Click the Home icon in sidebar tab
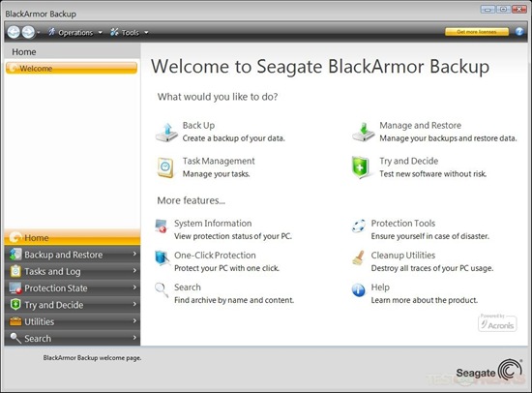The image size is (532, 393). (15, 237)
